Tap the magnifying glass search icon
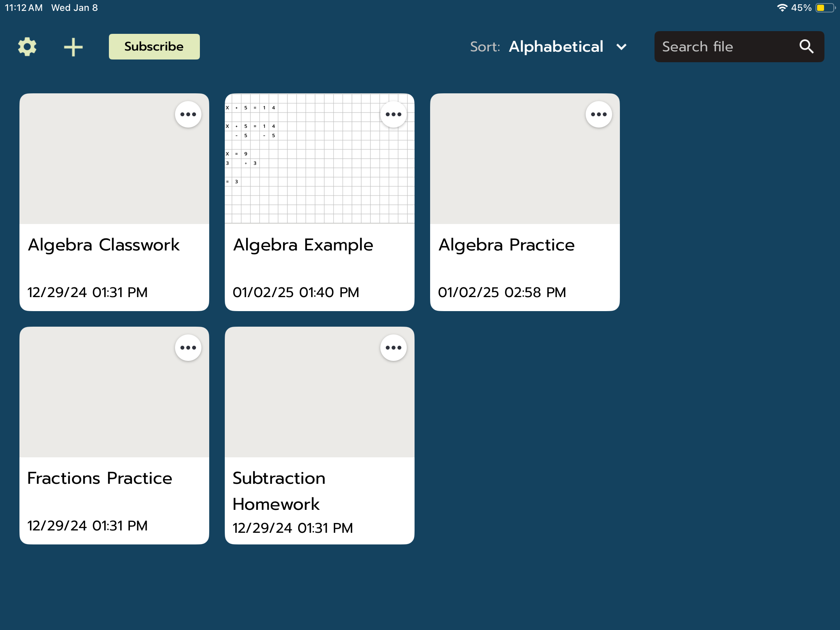Screen dimensions: 840x630 click(x=807, y=47)
